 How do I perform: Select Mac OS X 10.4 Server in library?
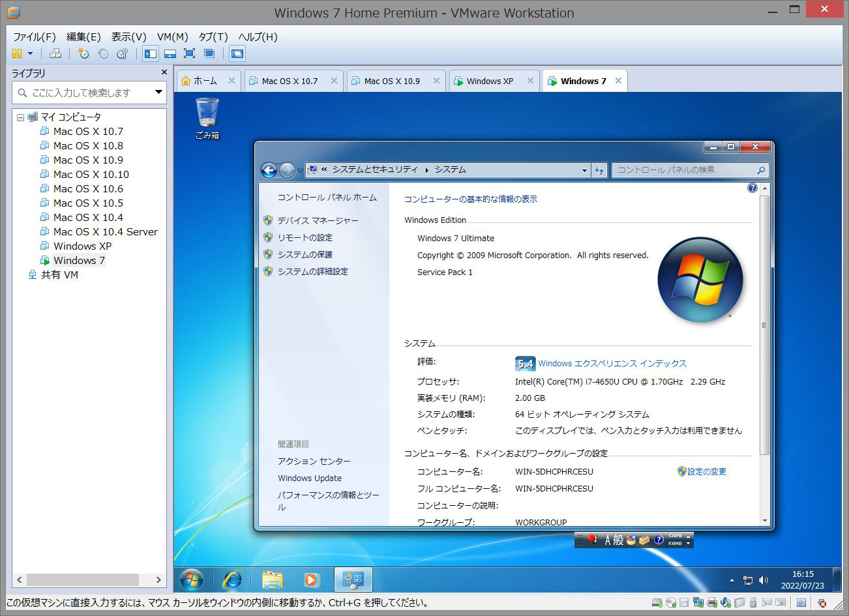coord(105,231)
